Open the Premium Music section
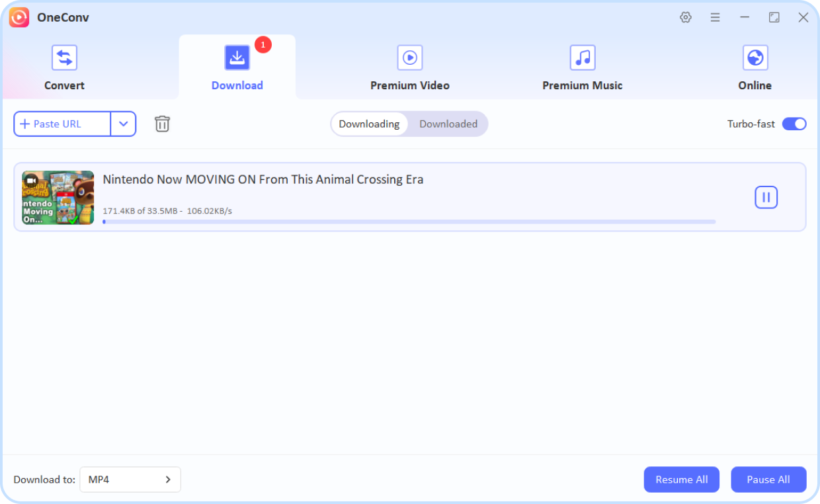Screen dimensions: 820x504 coord(582,66)
